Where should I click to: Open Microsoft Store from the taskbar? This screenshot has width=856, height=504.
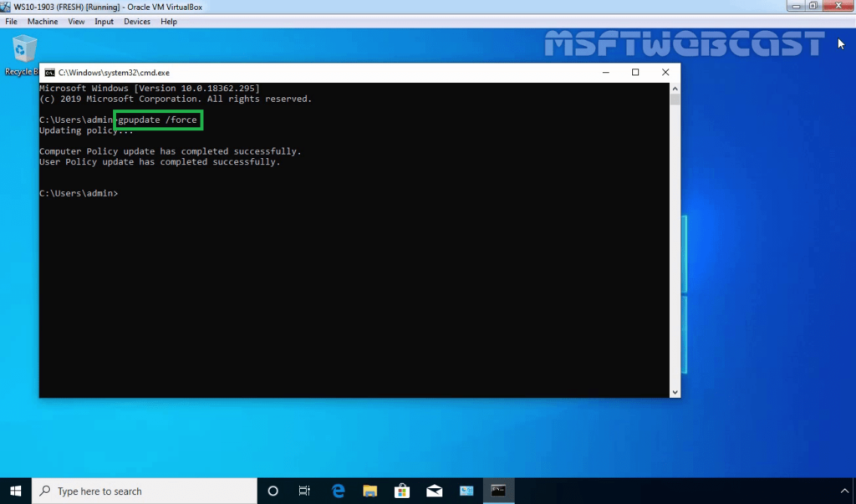tap(402, 491)
